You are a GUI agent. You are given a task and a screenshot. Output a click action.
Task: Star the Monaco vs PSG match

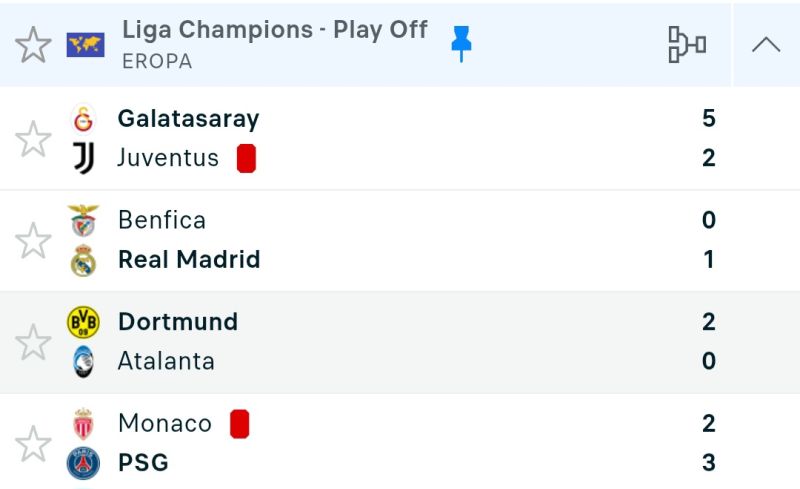click(33, 444)
